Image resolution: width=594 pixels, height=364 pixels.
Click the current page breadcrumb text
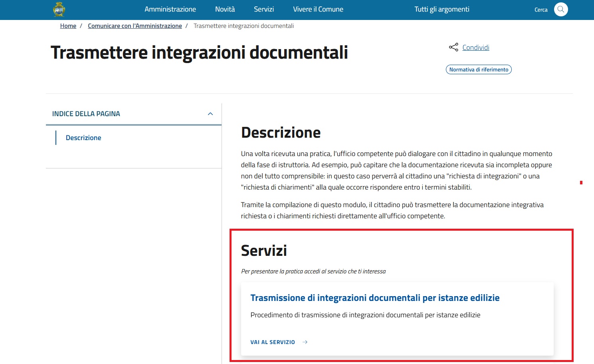[x=244, y=26]
